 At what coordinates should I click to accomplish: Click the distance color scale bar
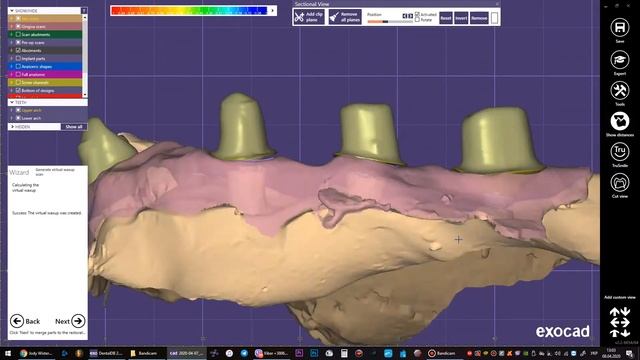point(189,10)
